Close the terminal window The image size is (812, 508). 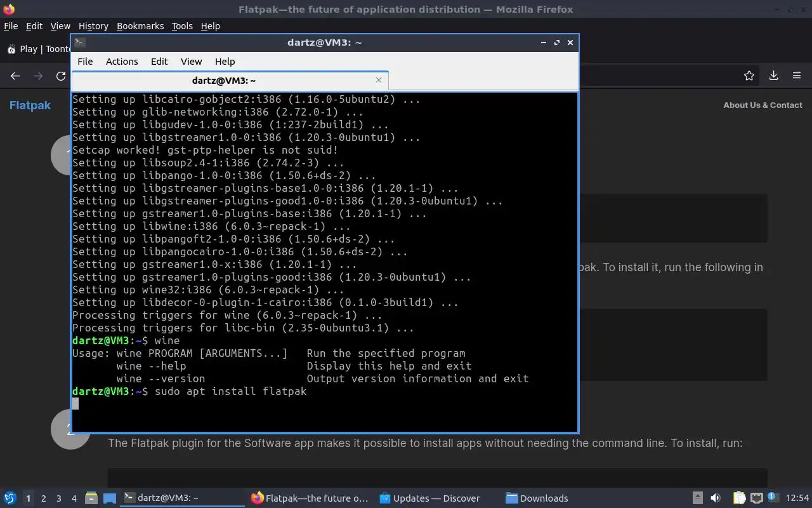(x=570, y=43)
